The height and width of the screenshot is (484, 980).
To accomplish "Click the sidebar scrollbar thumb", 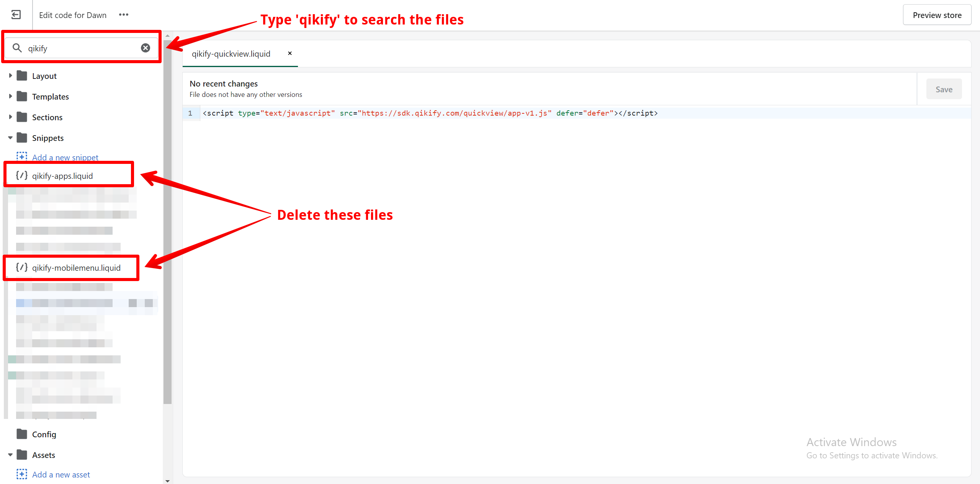I will (x=167, y=222).
